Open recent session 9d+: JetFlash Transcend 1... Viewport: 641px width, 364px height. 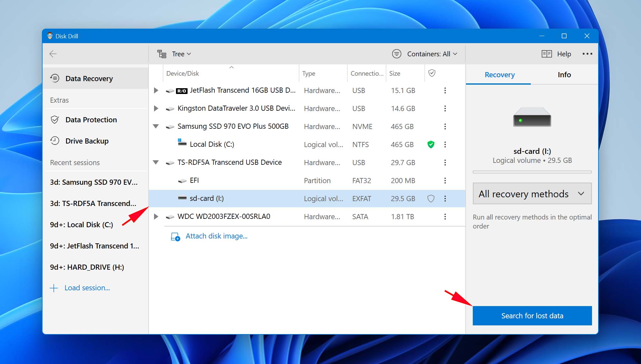(94, 246)
